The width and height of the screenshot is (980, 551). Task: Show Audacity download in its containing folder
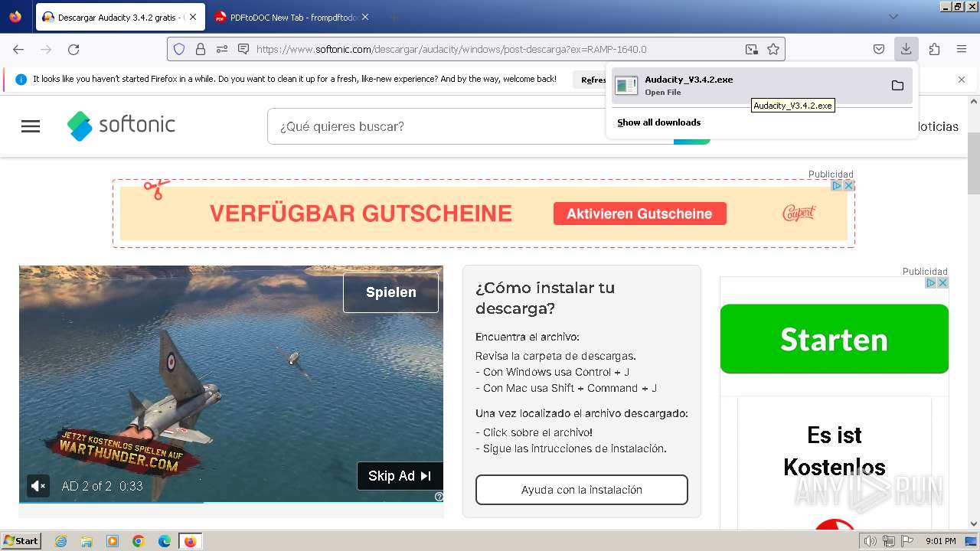click(897, 85)
